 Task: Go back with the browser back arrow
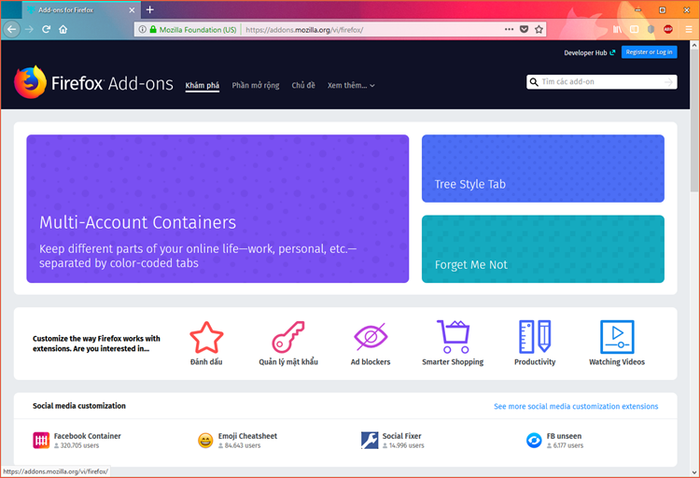(x=12, y=29)
